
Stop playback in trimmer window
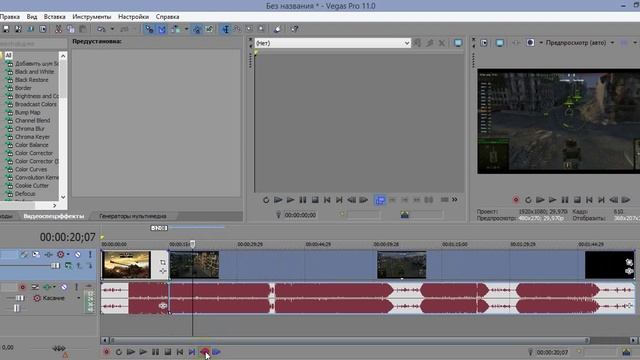click(315, 200)
